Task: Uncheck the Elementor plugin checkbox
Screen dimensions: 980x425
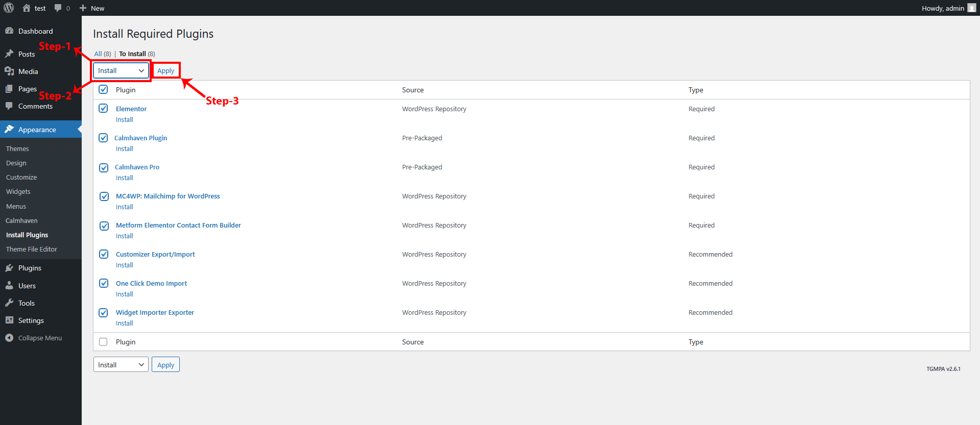Action: pos(104,109)
